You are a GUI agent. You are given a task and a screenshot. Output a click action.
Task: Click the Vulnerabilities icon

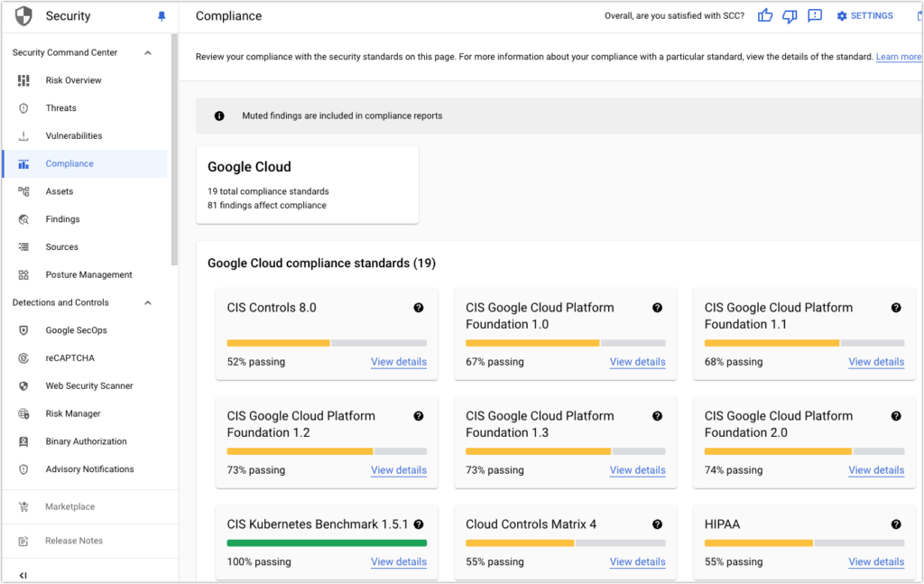pyautogui.click(x=23, y=135)
